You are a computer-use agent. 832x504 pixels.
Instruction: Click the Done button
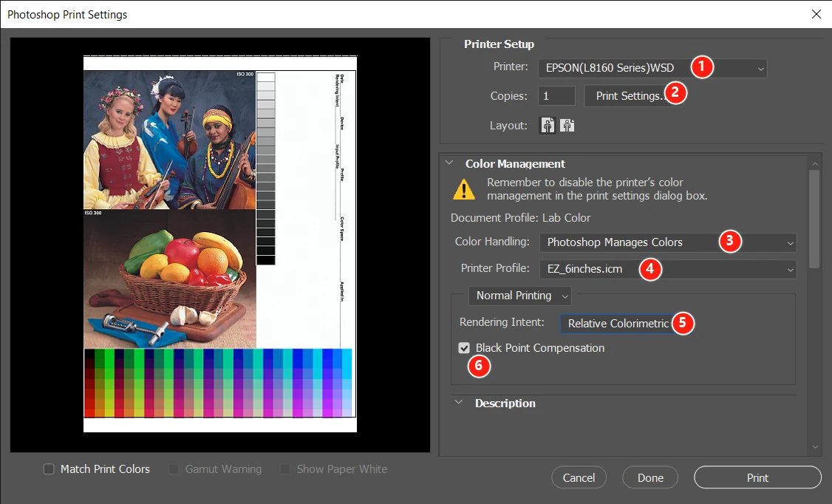(650, 477)
